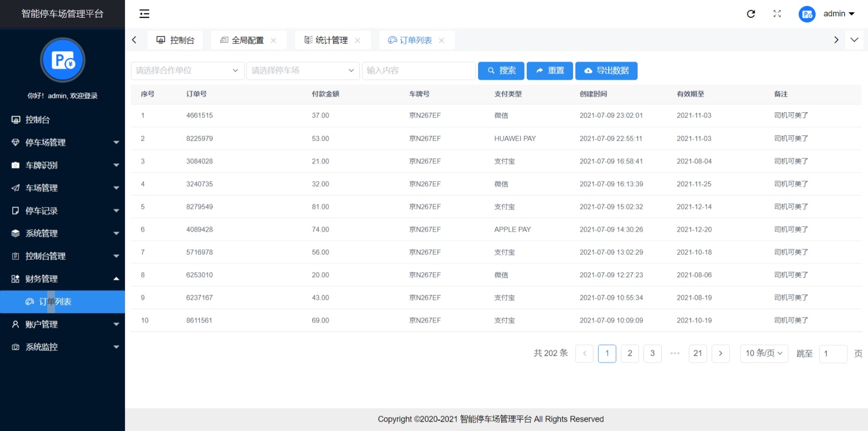
Task: Focus the 输入内容 search field
Action: pos(419,70)
